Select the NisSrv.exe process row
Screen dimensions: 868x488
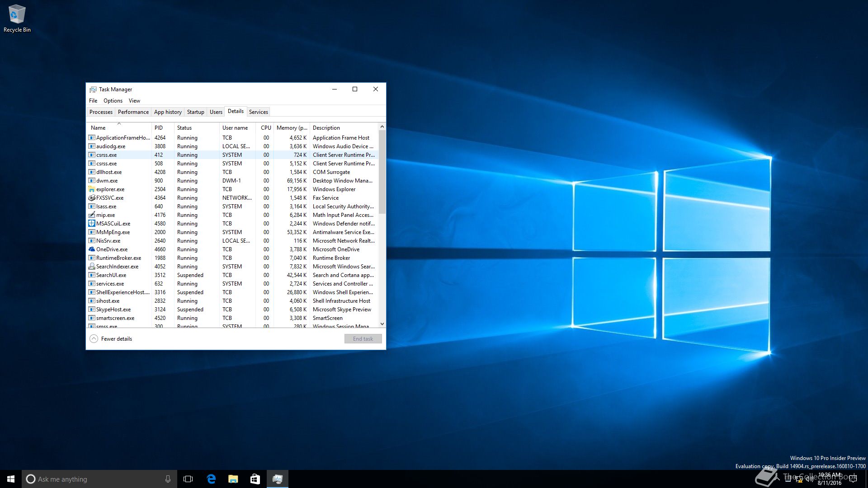click(232, 241)
